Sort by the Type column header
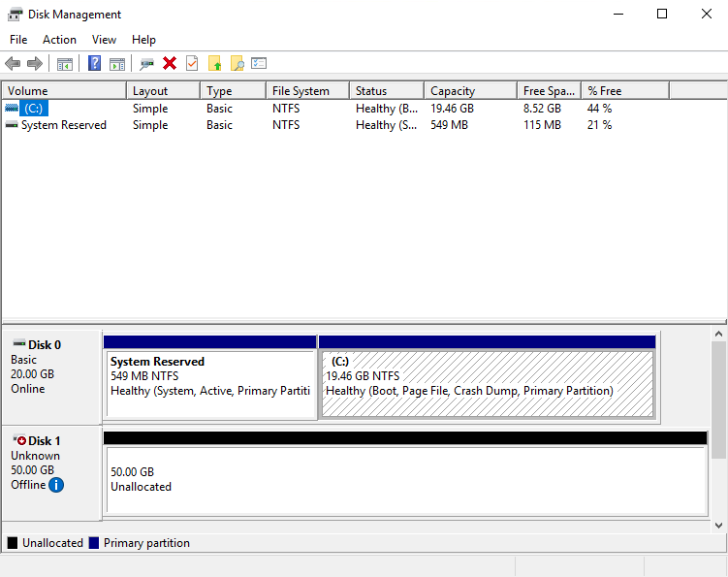 (x=233, y=91)
